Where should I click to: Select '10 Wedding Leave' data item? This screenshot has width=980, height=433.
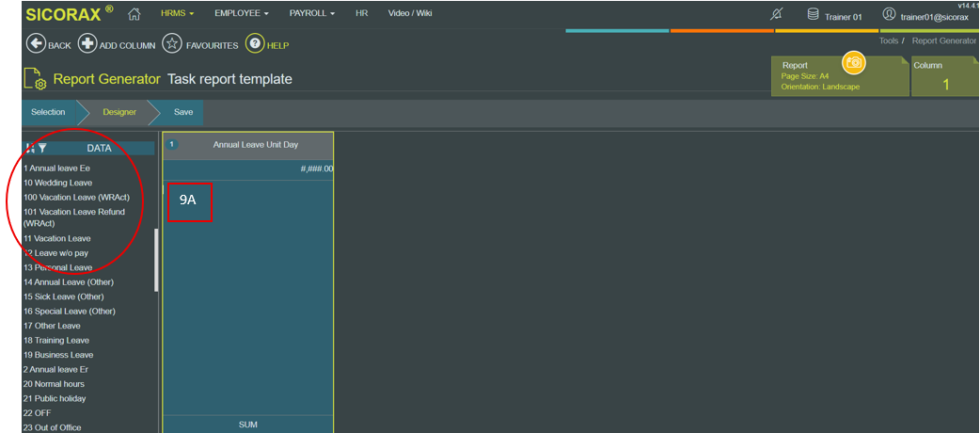(x=58, y=183)
